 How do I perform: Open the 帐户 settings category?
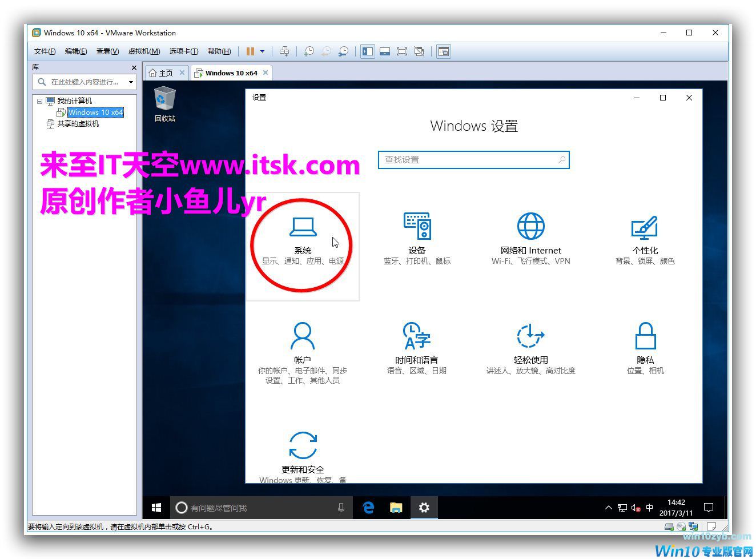tap(303, 353)
